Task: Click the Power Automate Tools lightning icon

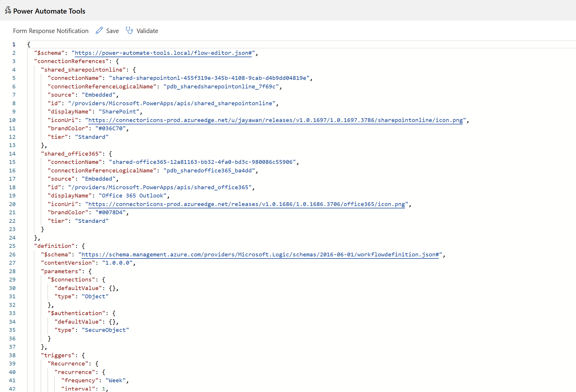Action: tap(7, 11)
